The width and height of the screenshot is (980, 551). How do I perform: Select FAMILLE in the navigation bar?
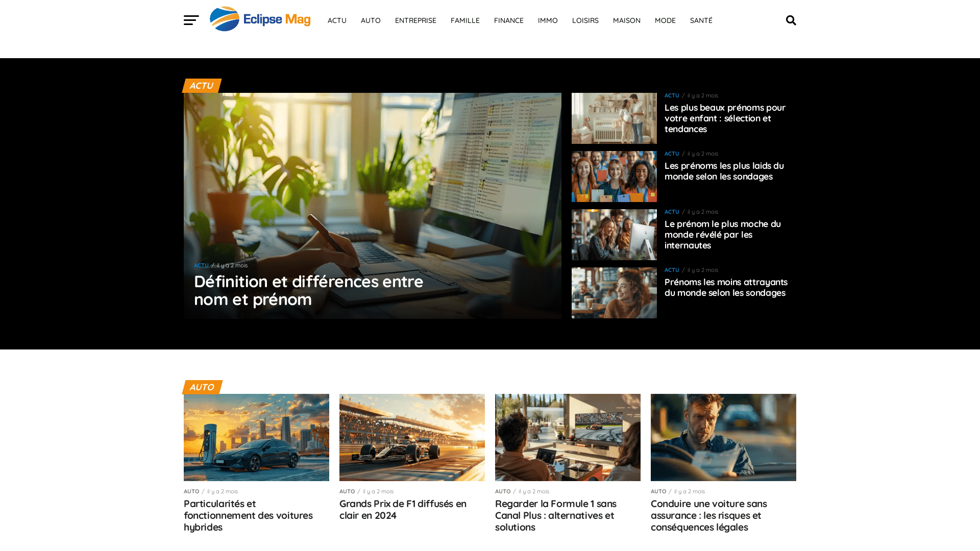coord(465,20)
